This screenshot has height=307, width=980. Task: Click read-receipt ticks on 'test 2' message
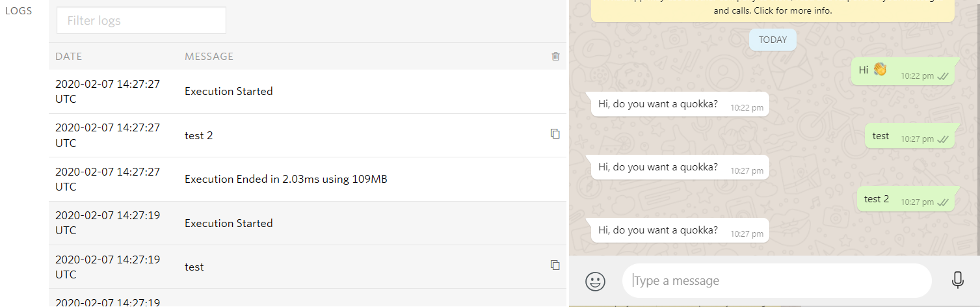coord(943,202)
